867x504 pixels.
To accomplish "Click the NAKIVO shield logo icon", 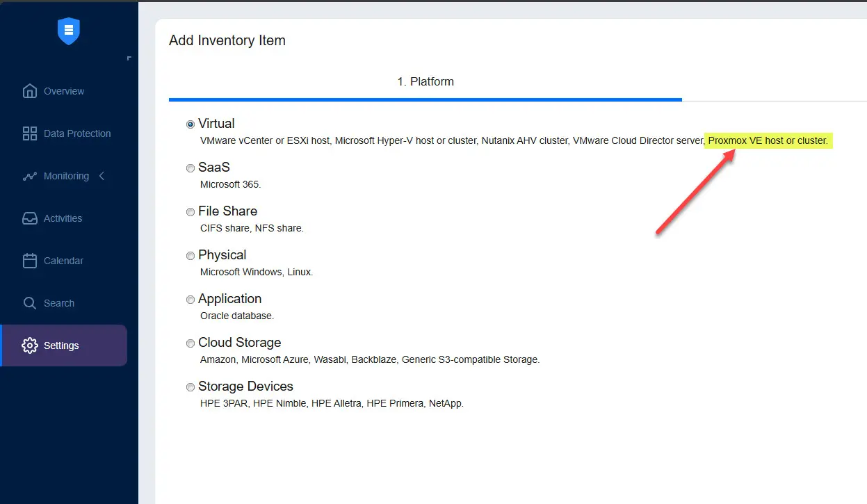I will click(69, 31).
